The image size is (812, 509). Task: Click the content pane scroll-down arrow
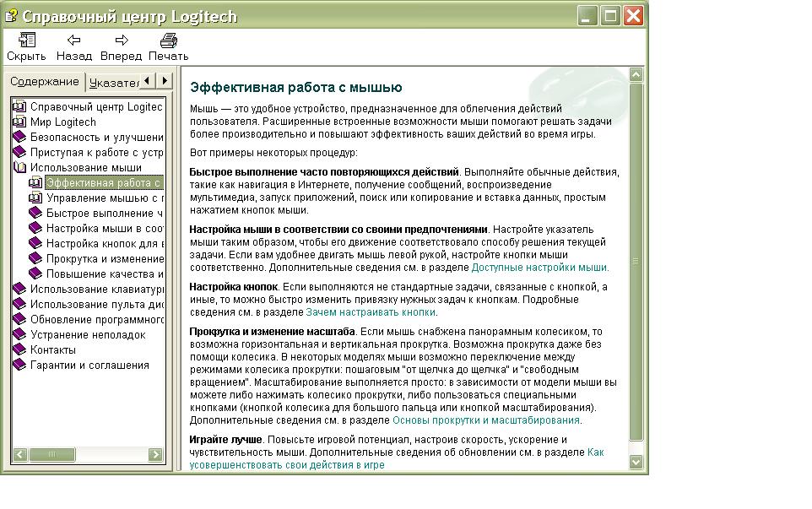[636, 462]
